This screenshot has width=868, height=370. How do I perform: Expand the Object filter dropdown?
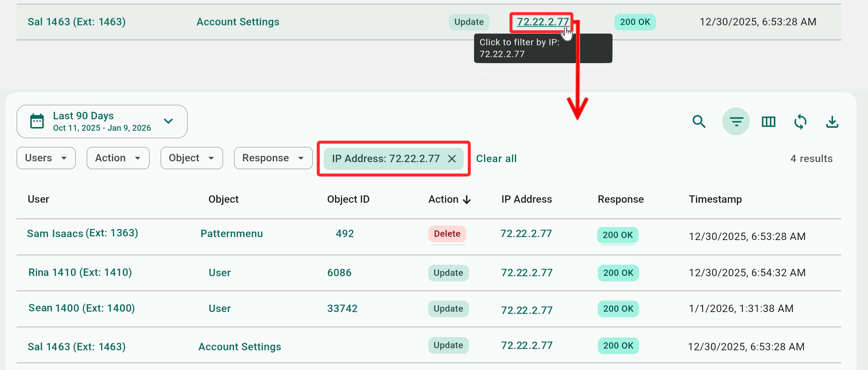[x=192, y=158]
